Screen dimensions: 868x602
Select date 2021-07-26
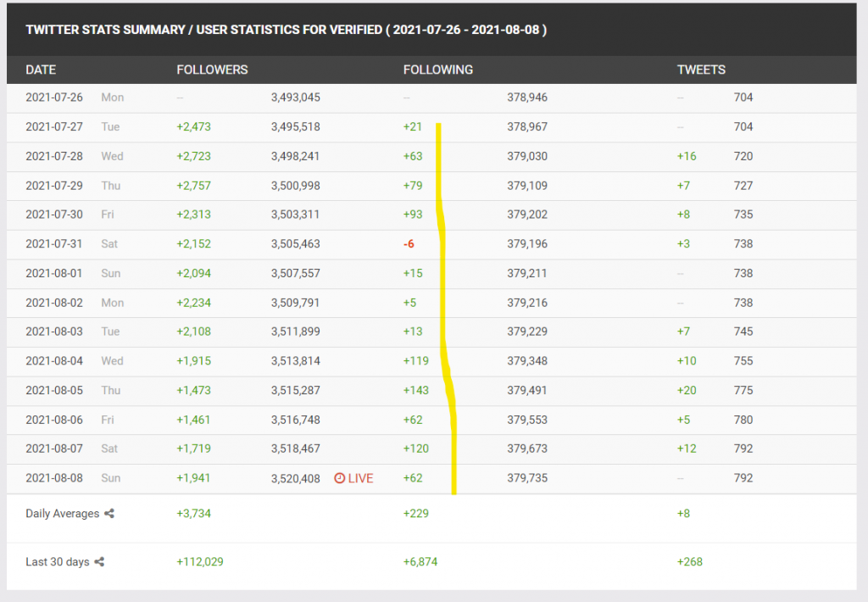tap(53, 98)
